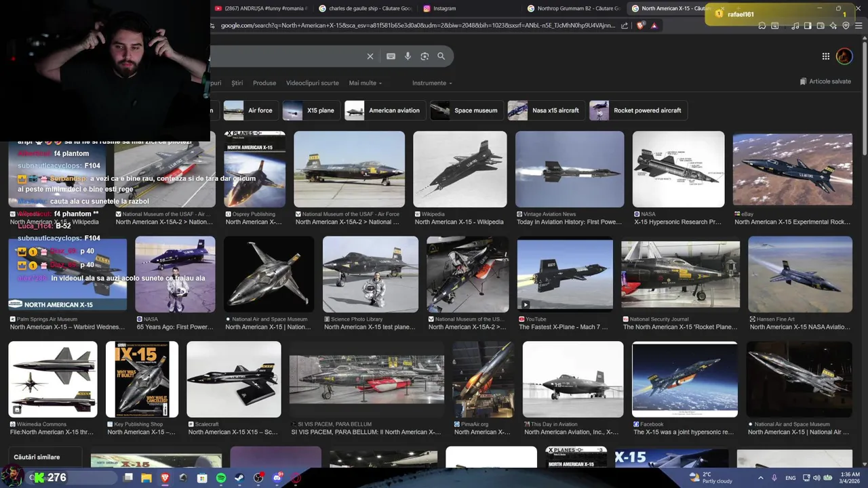Open Steam from the taskbar
Screen dimensions: 868x488
(x=239, y=478)
